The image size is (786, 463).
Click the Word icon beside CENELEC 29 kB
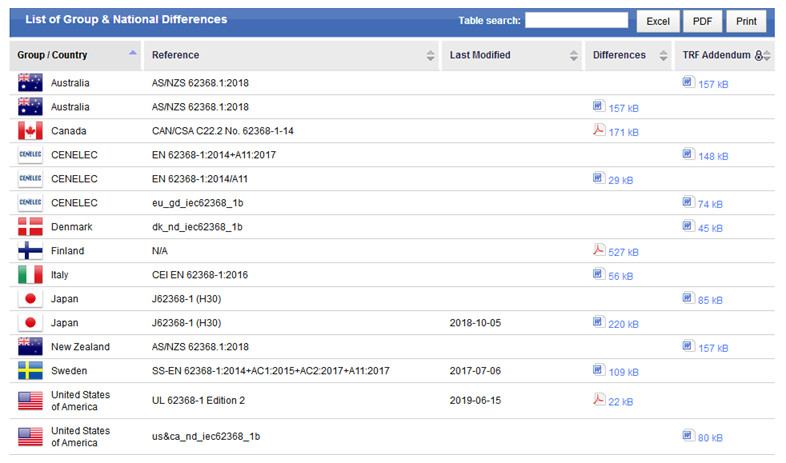599,178
